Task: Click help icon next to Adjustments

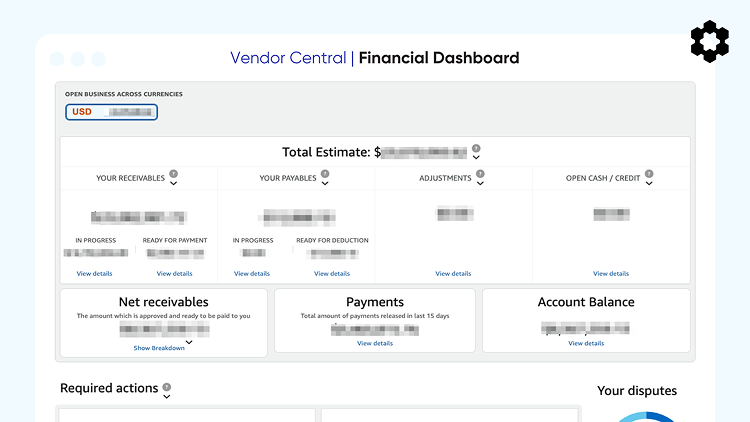Action: [x=480, y=174]
